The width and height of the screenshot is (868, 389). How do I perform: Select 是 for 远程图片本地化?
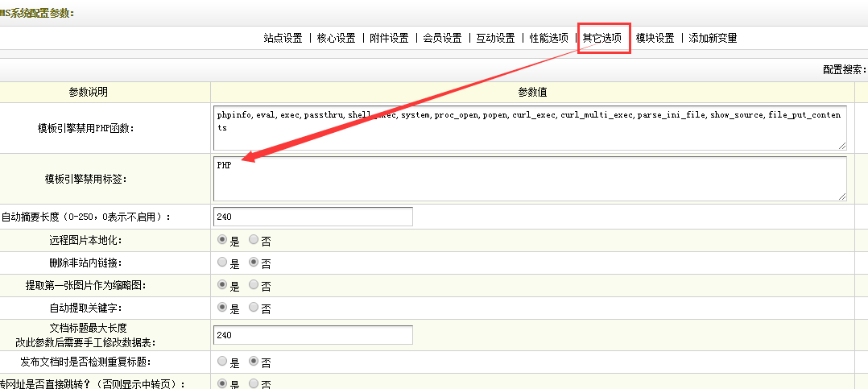pos(223,240)
